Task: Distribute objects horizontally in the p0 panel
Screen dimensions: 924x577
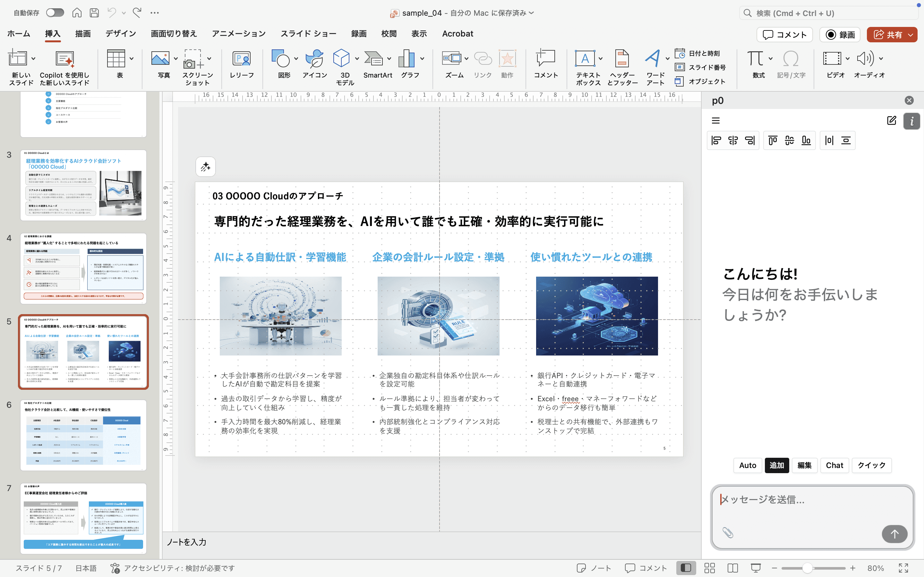Action: [829, 140]
